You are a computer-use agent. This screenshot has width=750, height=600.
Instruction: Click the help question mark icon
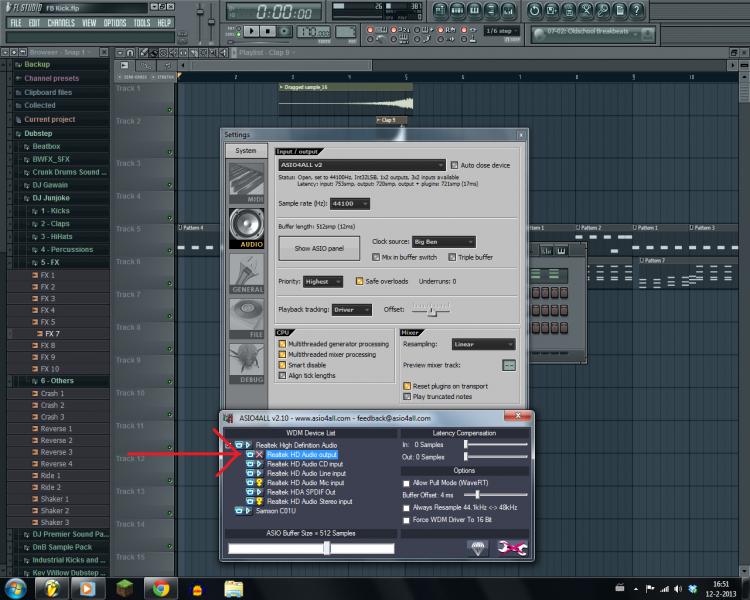[x=637, y=10]
